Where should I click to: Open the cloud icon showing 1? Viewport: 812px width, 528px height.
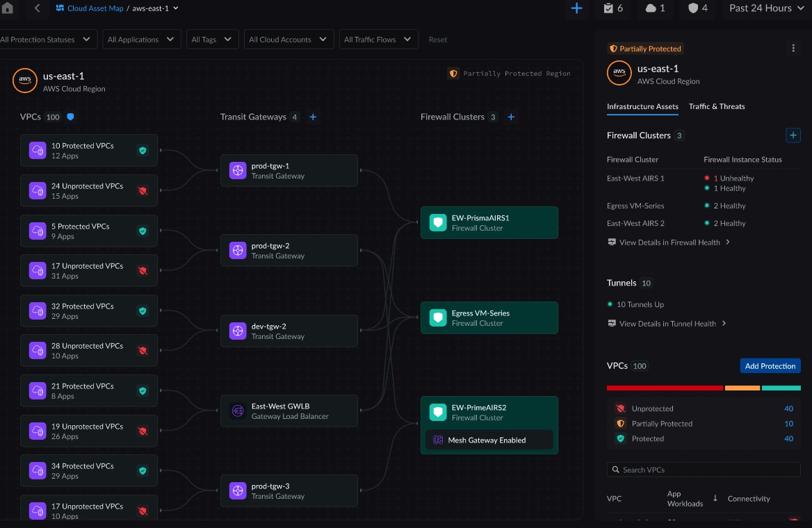(x=656, y=8)
